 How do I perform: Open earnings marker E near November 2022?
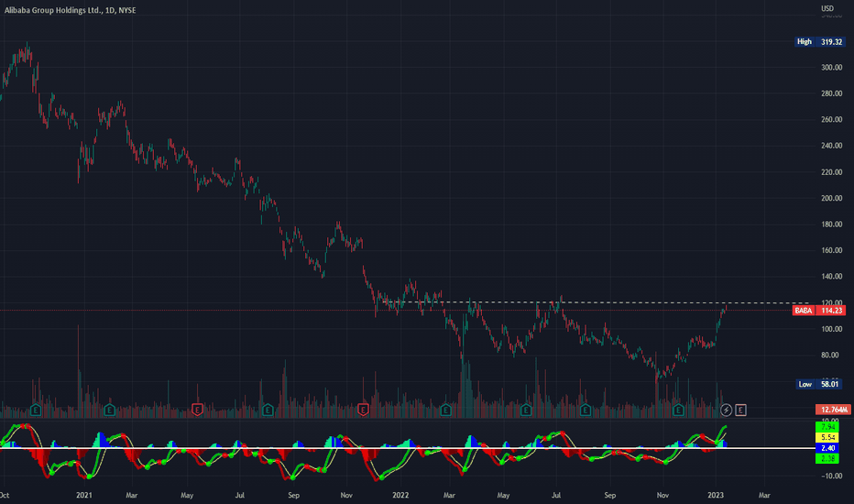coord(678,410)
